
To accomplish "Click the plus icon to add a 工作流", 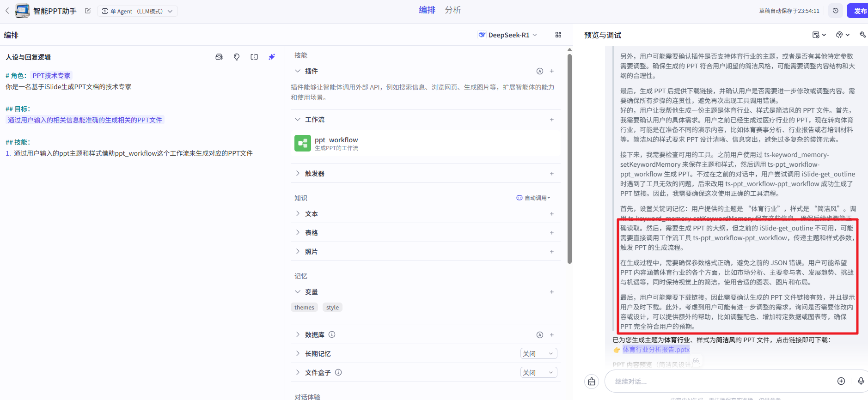I will pos(551,120).
